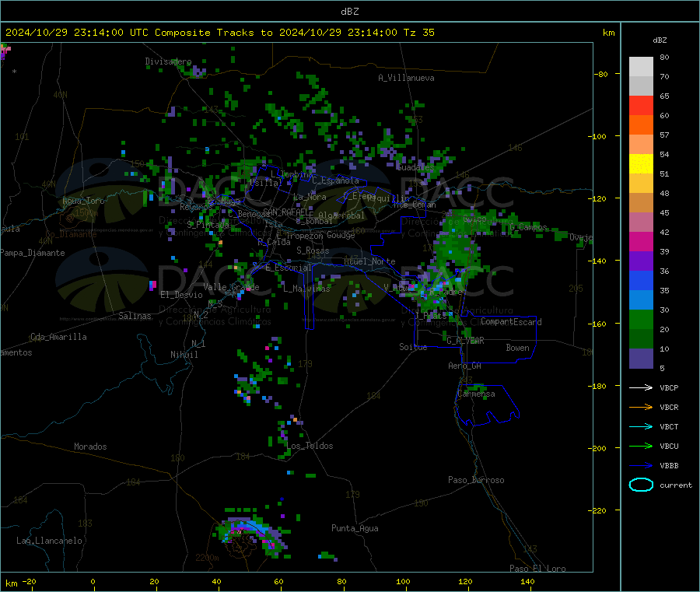
Task: Click the SAN_RAFAEL city label
Action: point(288,212)
